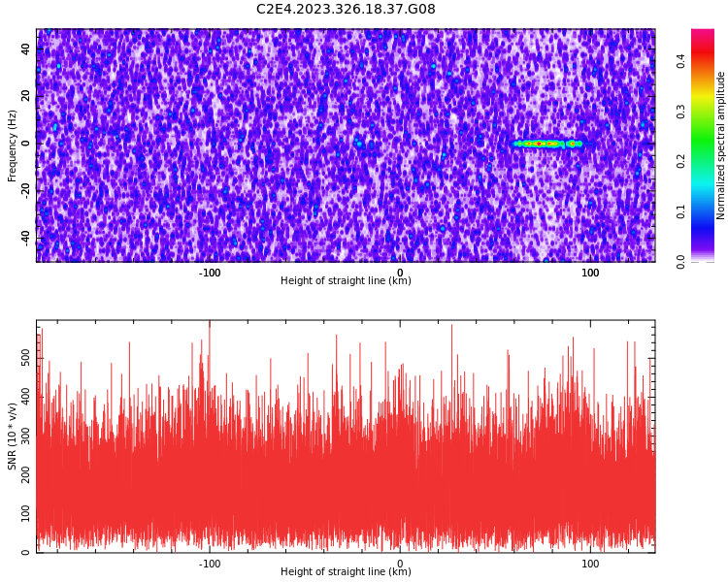Click the 40 tick label on the frequency axis

[x=26, y=48]
